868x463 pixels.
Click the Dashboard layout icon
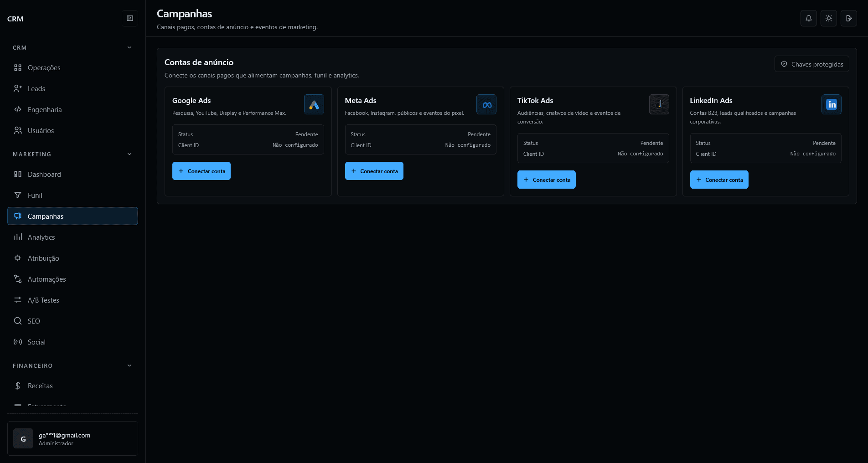click(x=18, y=174)
